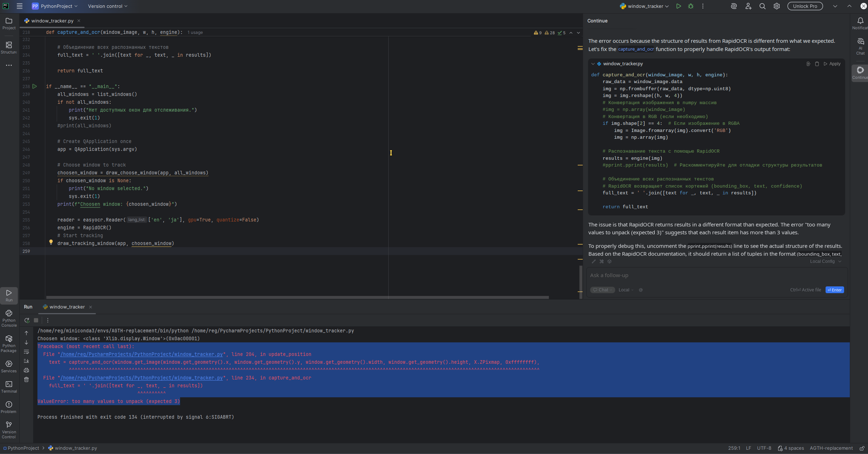
Task: Open the Structure tool window
Action: click(x=9, y=48)
